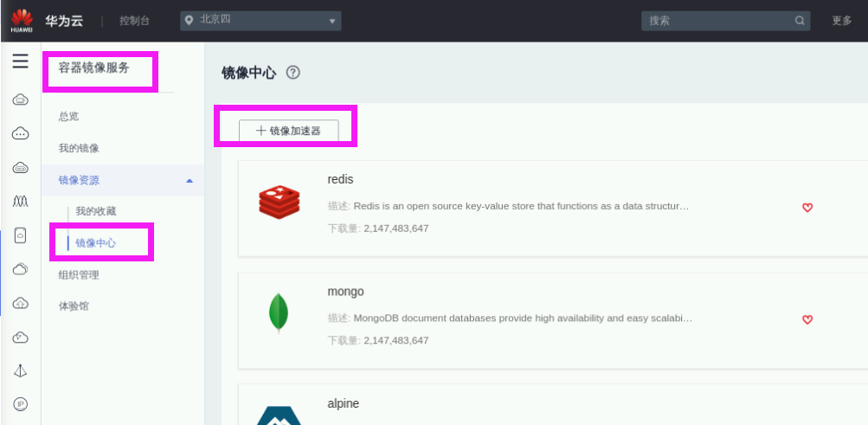
Task: Open the hamburger service list menu
Action: [x=21, y=61]
